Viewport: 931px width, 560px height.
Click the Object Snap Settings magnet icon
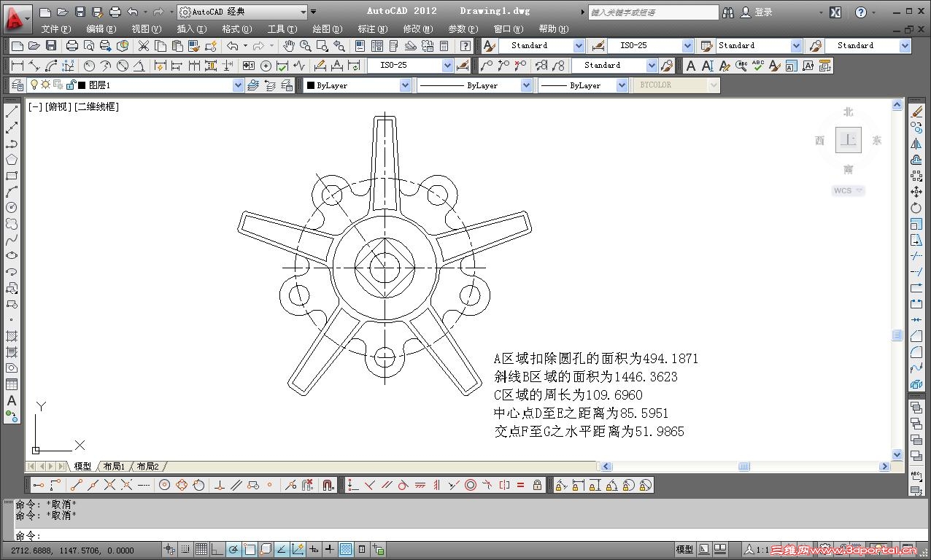coord(328,485)
